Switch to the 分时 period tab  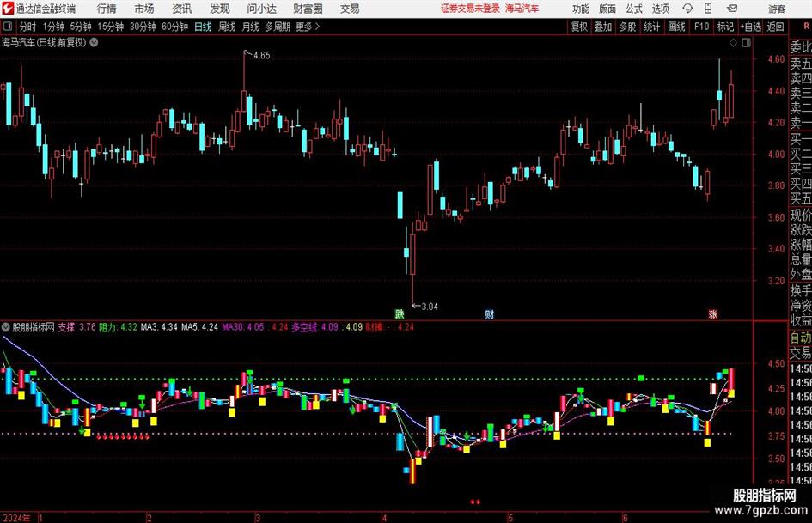28,27
